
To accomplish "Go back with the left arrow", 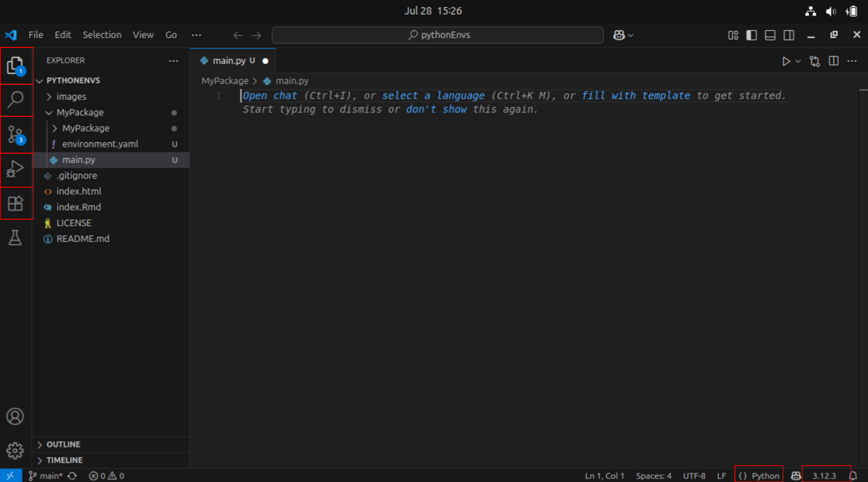I will click(238, 35).
